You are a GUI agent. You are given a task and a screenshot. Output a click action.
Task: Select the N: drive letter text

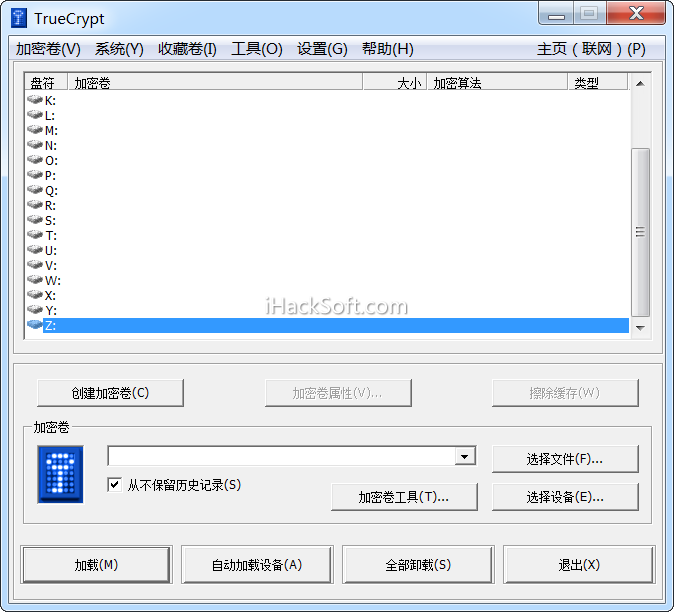(51, 146)
